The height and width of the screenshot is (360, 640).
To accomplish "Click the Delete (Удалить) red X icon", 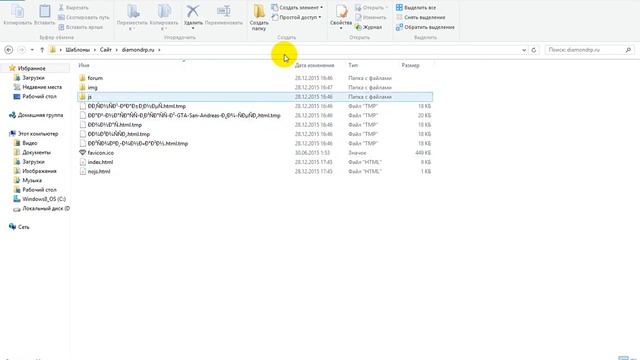I will [x=193, y=11].
